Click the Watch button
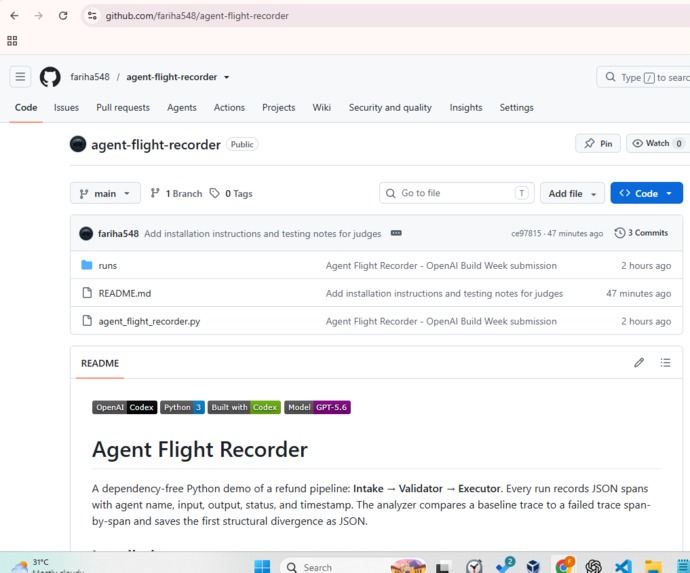The height and width of the screenshot is (573, 690). click(x=658, y=143)
